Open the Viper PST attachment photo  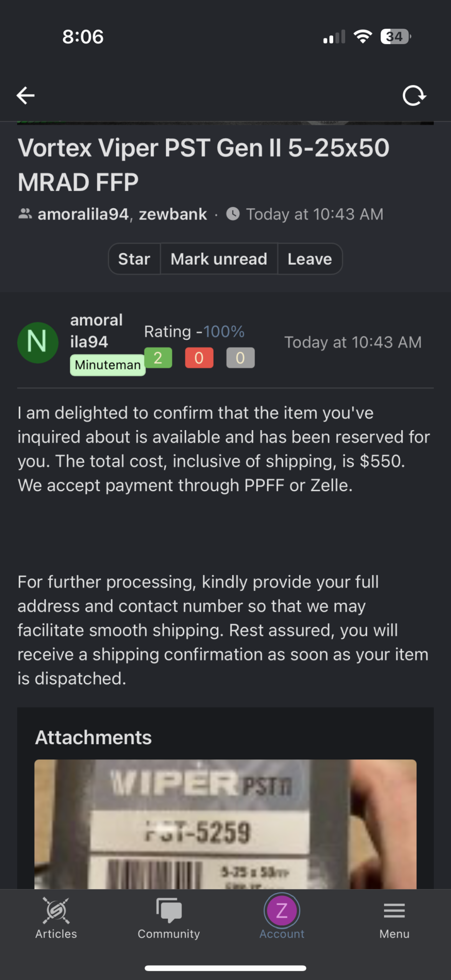[225, 824]
